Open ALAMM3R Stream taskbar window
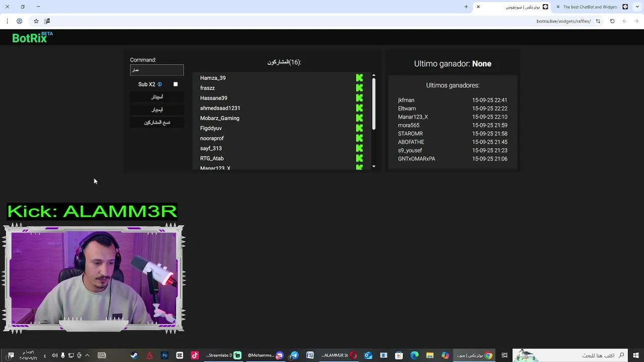The height and width of the screenshot is (362, 644). point(339,355)
